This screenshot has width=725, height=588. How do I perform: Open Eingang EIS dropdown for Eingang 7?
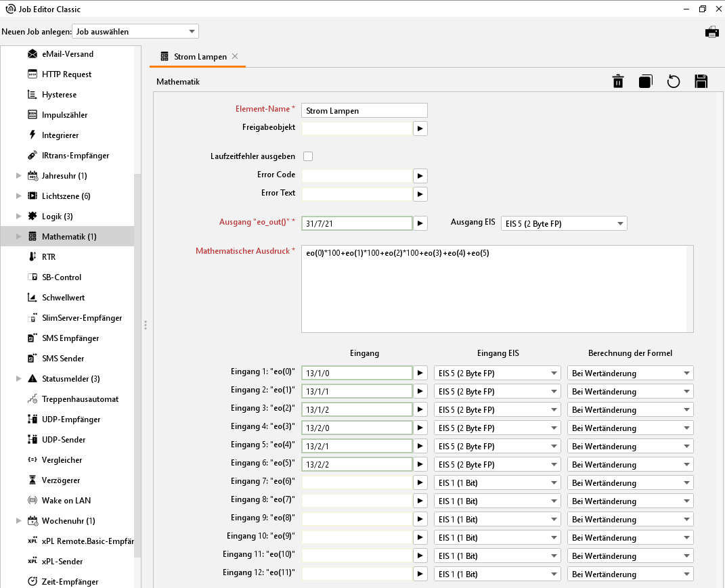(497, 483)
